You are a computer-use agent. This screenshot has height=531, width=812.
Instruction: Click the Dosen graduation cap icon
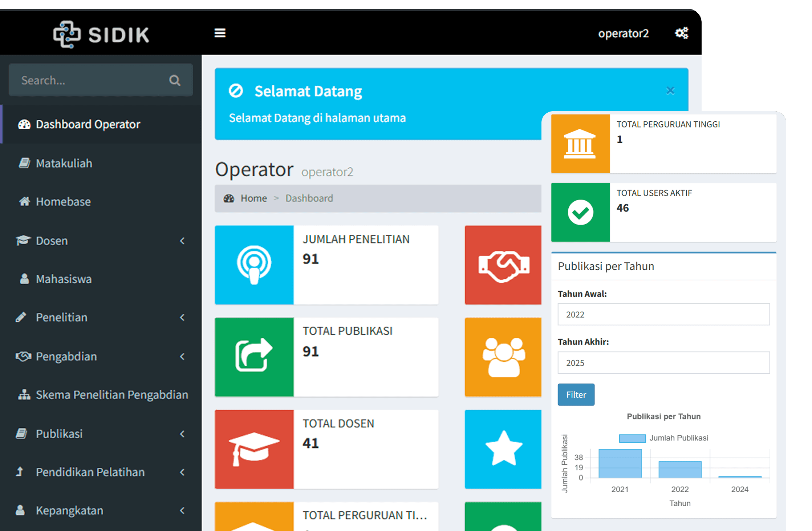pyautogui.click(x=24, y=240)
